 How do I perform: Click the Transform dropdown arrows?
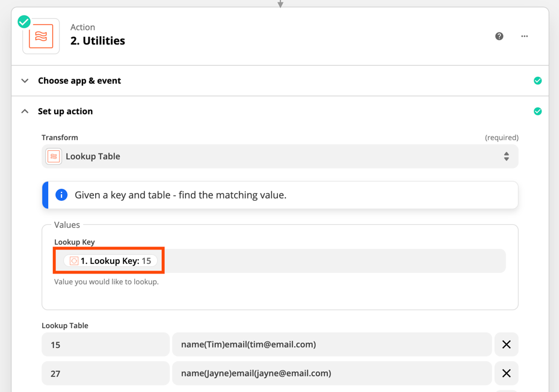(506, 156)
